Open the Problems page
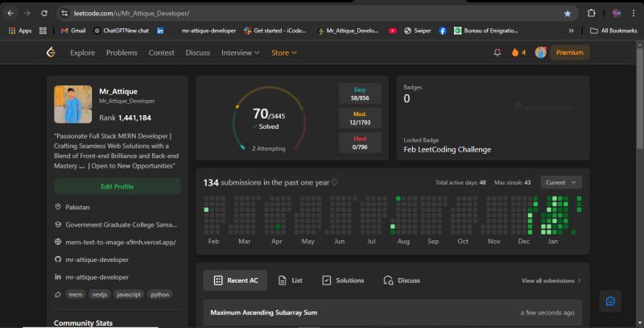 [122, 52]
